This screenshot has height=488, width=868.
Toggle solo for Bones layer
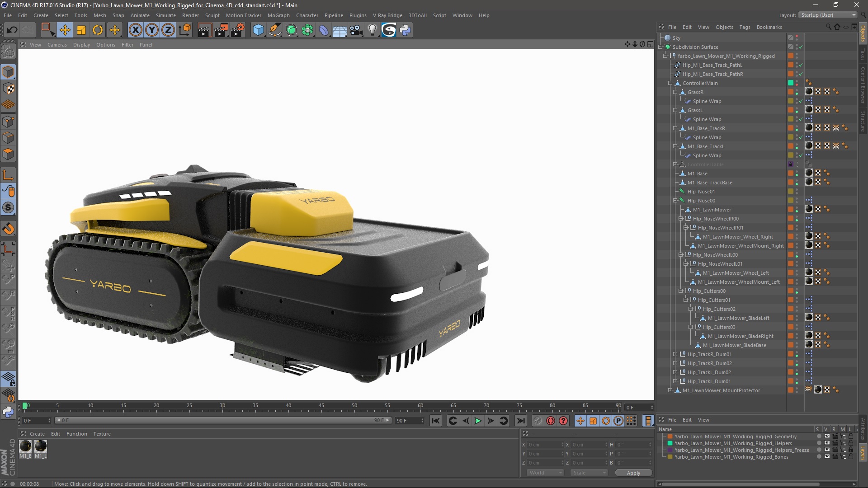[819, 457]
